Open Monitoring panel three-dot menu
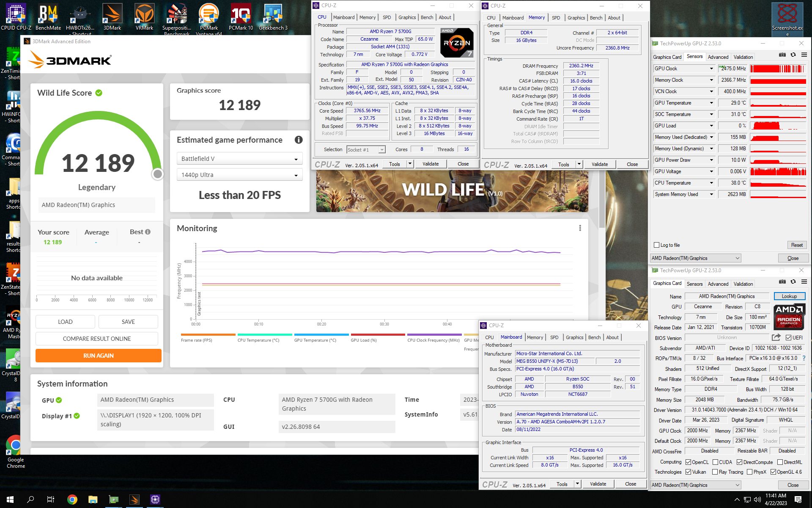 pyautogui.click(x=580, y=228)
